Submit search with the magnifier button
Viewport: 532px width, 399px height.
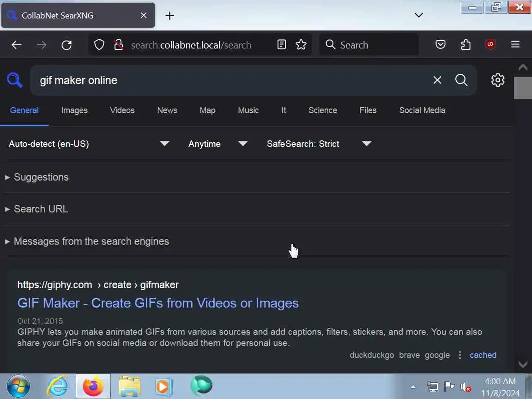[461, 80]
